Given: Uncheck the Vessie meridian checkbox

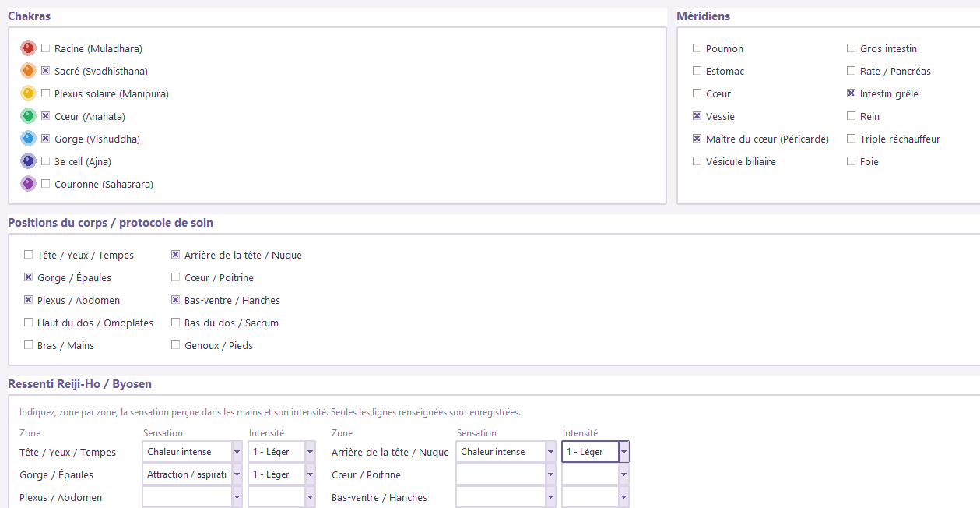Looking at the screenshot, I should pyautogui.click(x=697, y=116).
